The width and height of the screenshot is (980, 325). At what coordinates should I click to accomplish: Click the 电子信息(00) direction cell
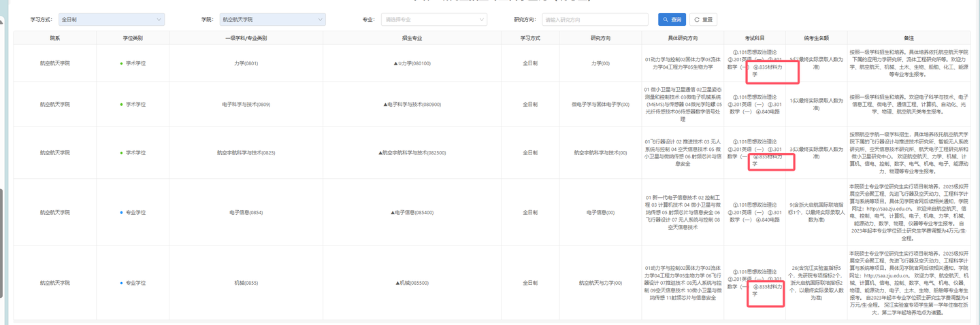[600, 213]
